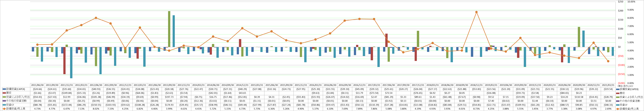Viewport: 644px width, 111px height.
Task: Click the 買収 label in right legend
Action: [x=623, y=93]
